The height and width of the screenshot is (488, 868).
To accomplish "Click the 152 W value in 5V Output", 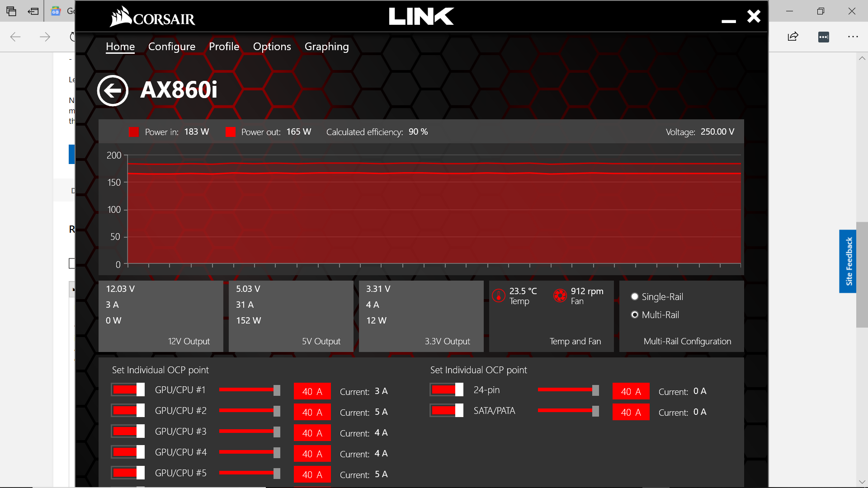I will pos(248,320).
